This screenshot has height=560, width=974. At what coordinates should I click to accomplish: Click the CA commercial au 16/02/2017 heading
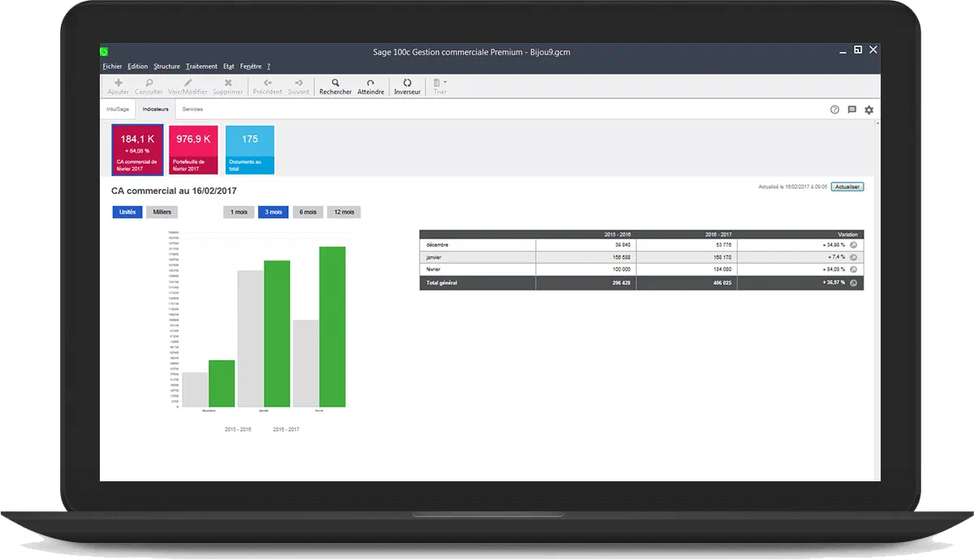pyautogui.click(x=174, y=191)
